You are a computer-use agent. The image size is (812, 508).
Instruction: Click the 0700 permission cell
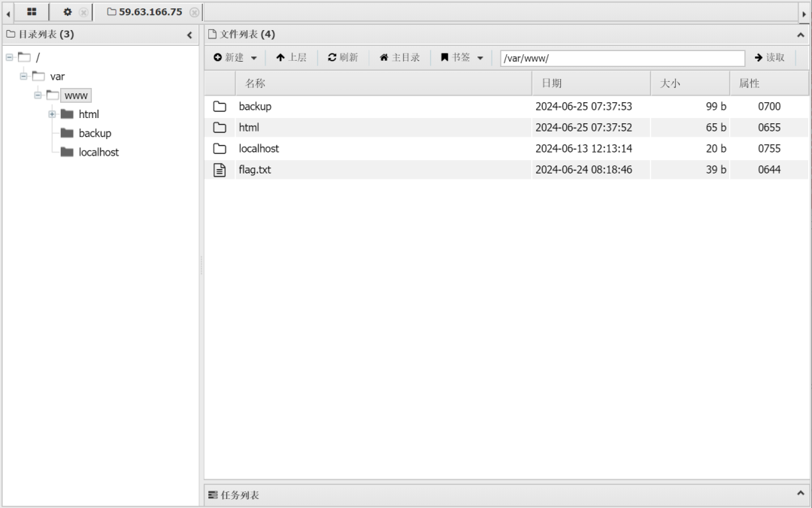click(x=769, y=106)
